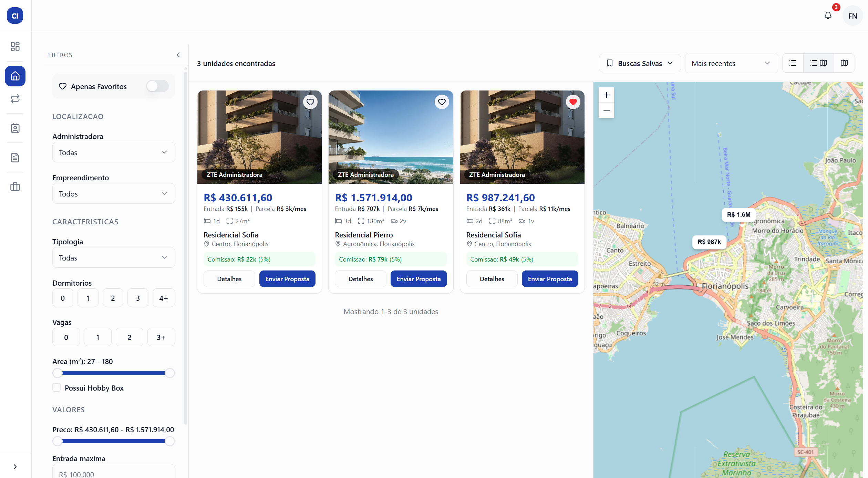The height and width of the screenshot is (478, 868).
Task: Unfavorite the R$ 987.241,60 unit
Action: tap(573, 102)
